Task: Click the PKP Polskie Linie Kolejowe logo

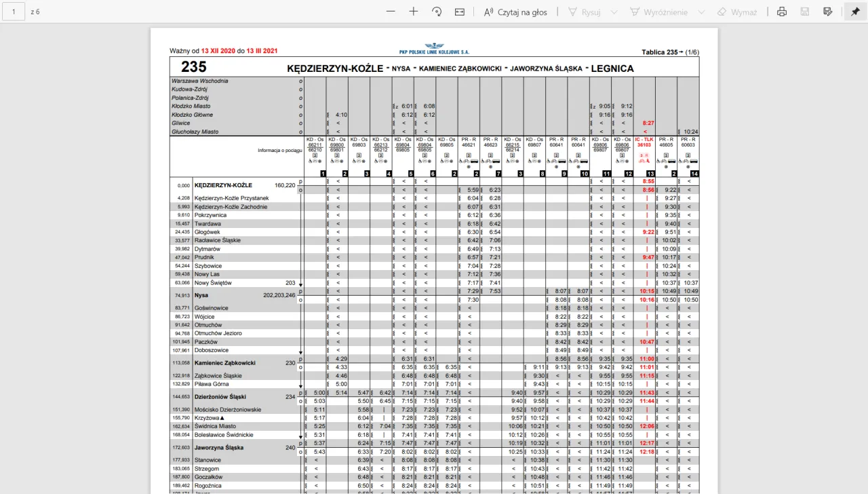Action: 434,50
